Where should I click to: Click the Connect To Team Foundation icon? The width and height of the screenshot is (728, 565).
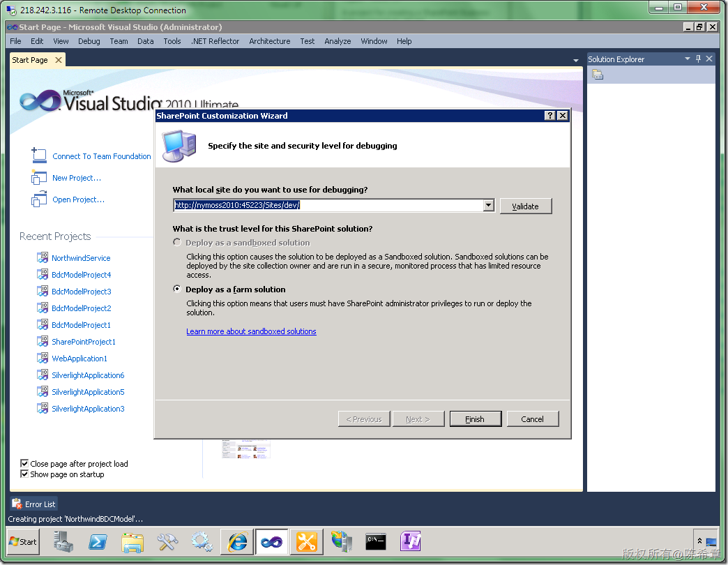click(39, 155)
